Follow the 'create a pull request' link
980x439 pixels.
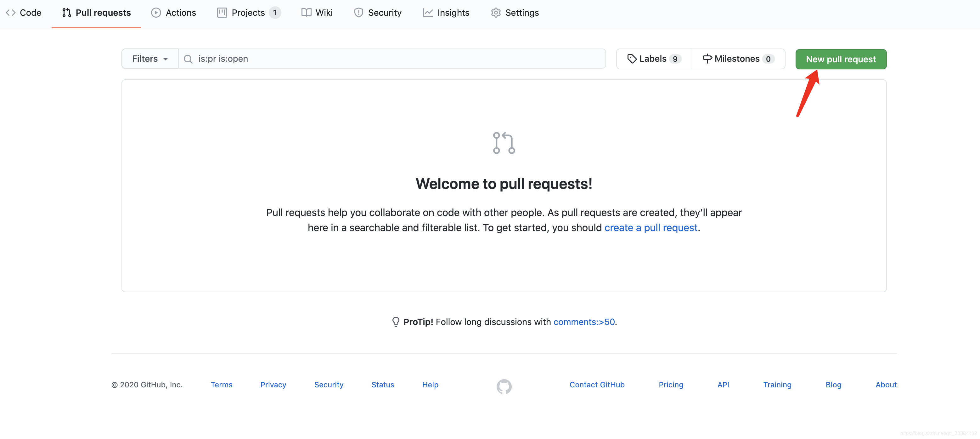pos(651,227)
